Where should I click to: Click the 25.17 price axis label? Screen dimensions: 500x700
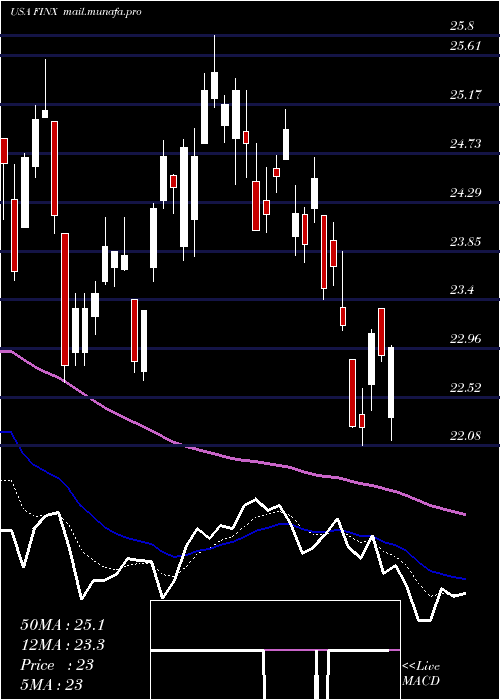pos(466,95)
